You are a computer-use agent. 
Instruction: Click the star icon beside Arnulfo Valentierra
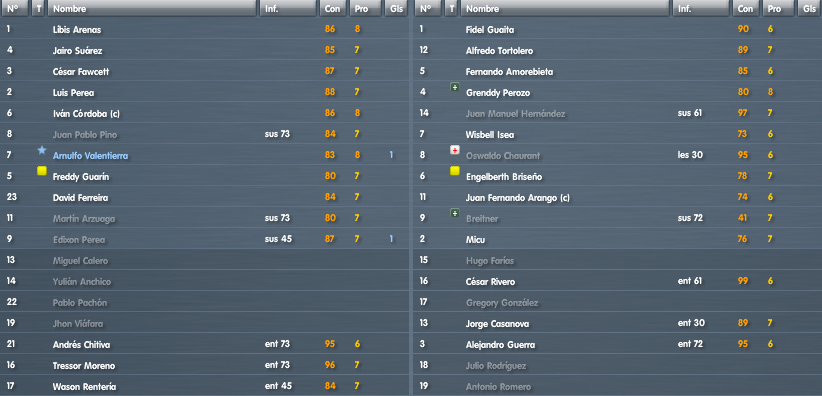[x=42, y=151]
